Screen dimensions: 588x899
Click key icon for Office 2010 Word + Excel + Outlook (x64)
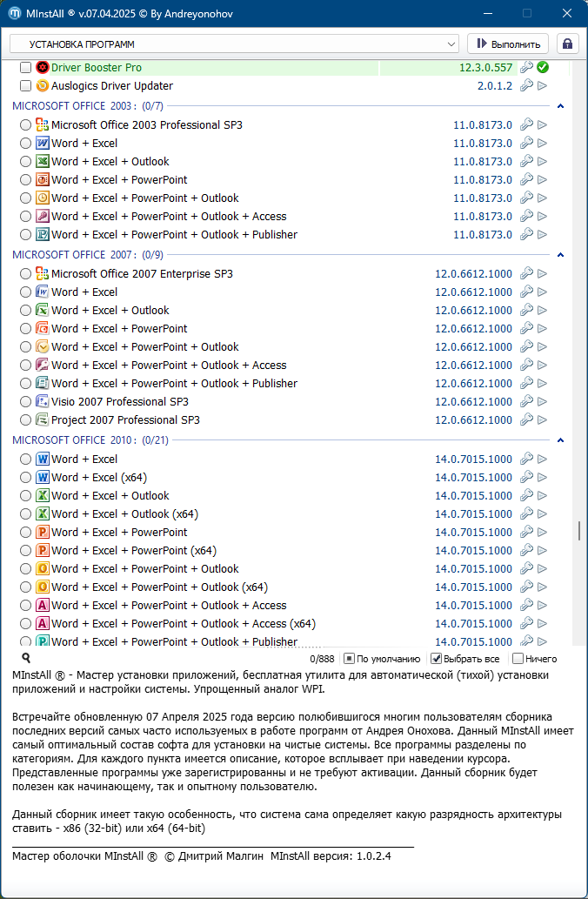click(527, 514)
